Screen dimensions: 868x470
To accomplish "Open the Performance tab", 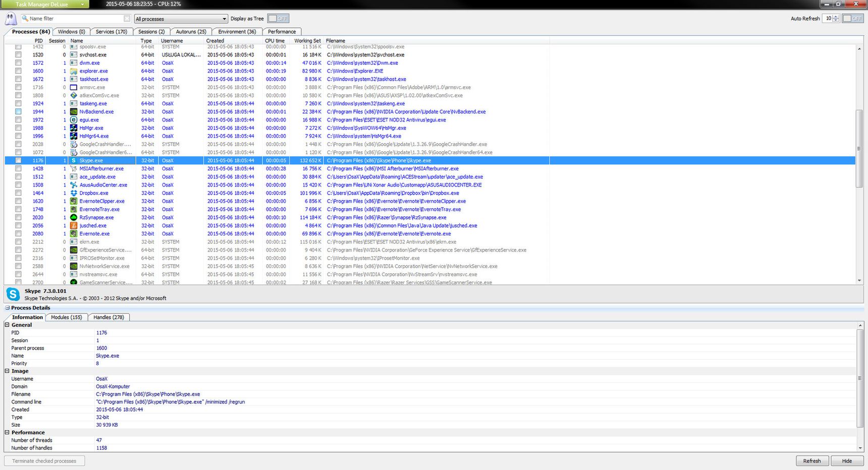I will 282,32.
